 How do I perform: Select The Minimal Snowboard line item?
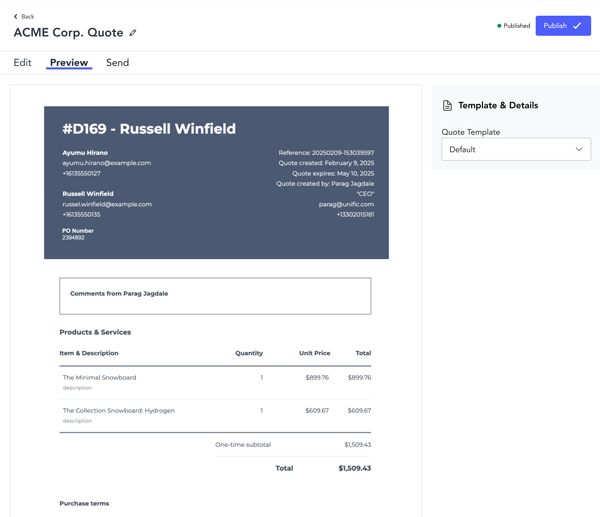point(99,378)
